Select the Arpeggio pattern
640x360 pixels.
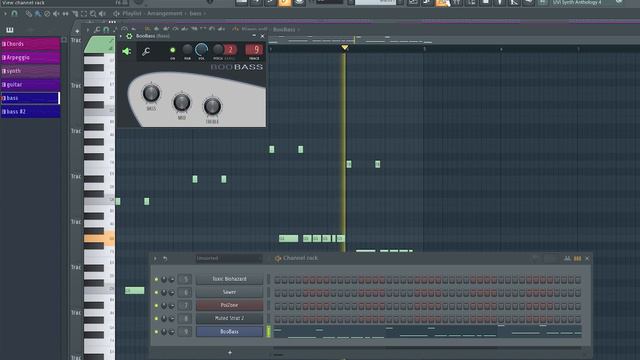[x=31, y=58]
